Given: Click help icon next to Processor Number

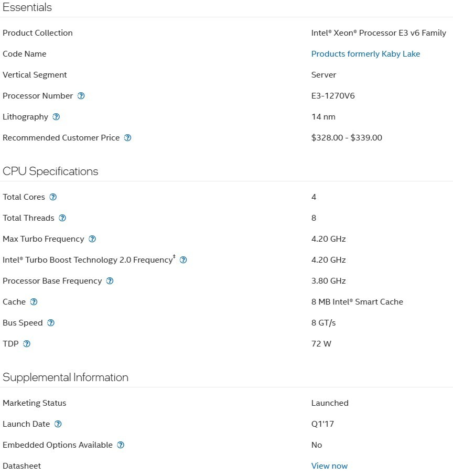Looking at the screenshot, I should point(81,96).
